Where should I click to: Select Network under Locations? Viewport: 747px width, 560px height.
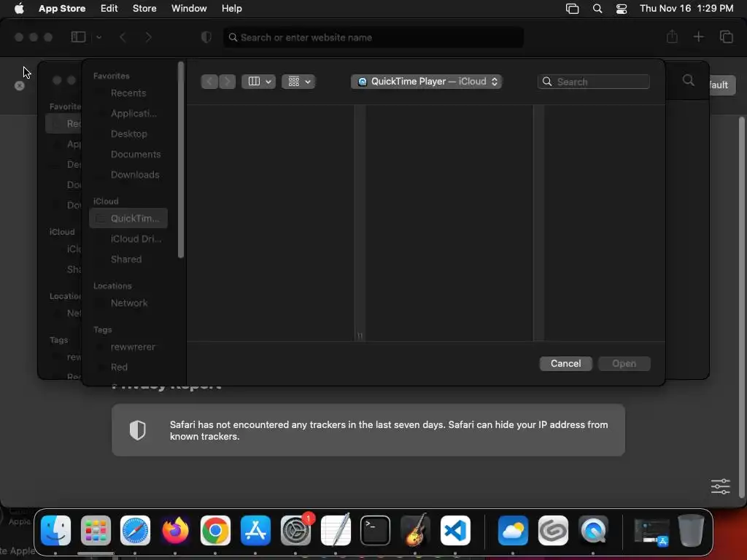(128, 303)
